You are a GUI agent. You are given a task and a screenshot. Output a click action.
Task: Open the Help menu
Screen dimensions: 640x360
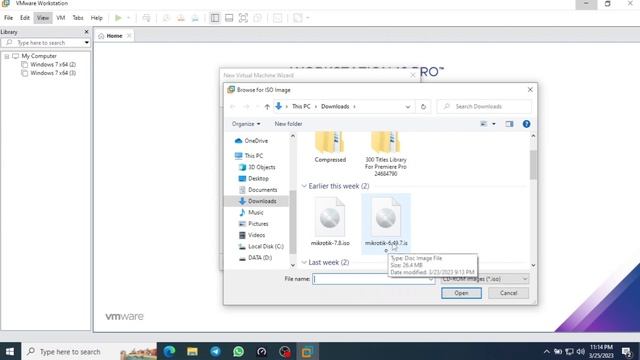pyautogui.click(x=97, y=18)
